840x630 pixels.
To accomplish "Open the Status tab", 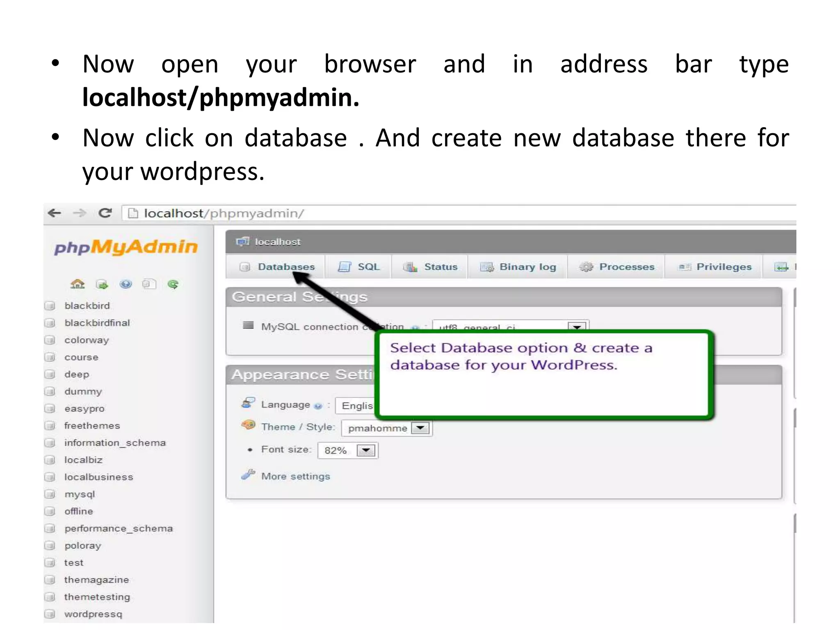I will (430, 267).
